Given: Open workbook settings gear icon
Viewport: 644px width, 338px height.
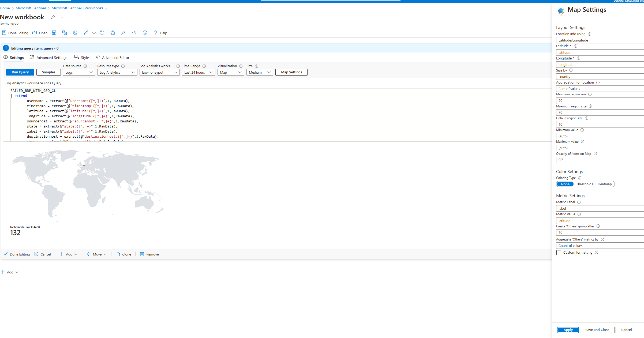Looking at the screenshot, I should [x=75, y=33].
